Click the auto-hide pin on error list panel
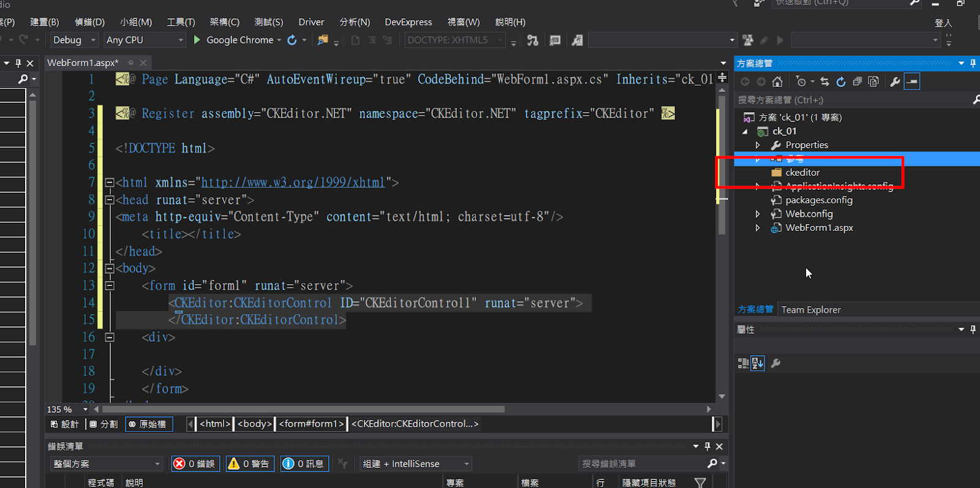Screen dimensions: 980x488 click(707, 446)
